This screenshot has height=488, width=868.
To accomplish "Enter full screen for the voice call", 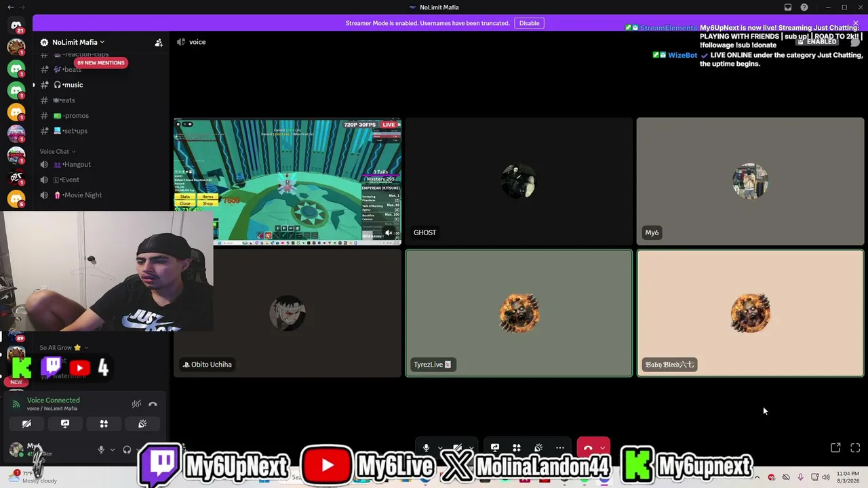I will pos(855,448).
